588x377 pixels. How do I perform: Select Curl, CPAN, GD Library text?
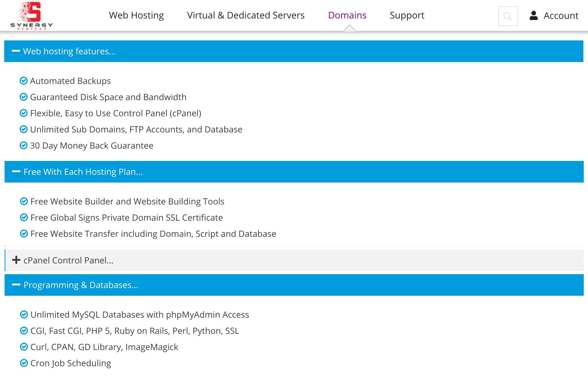click(104, 347)
